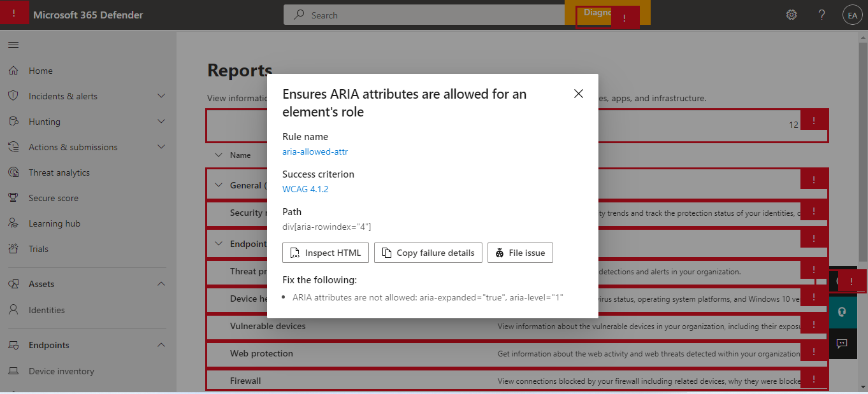The width and height of the screenshot is (868, 394).
Task: Open Threat analytics page
Action: point(59,172)
